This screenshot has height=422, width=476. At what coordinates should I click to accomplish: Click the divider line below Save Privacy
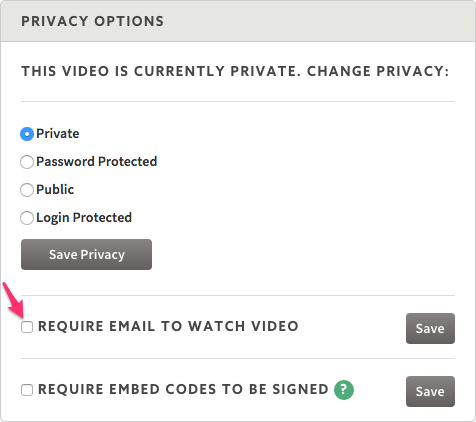pos(238,295)
